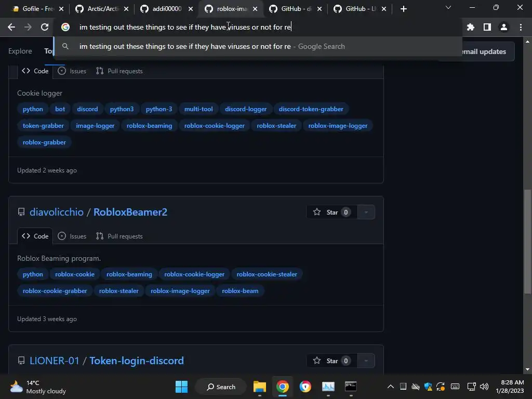Open Issues of the Cookie logger repo
This screenshot has width=532, height=399.
(72, 71)
